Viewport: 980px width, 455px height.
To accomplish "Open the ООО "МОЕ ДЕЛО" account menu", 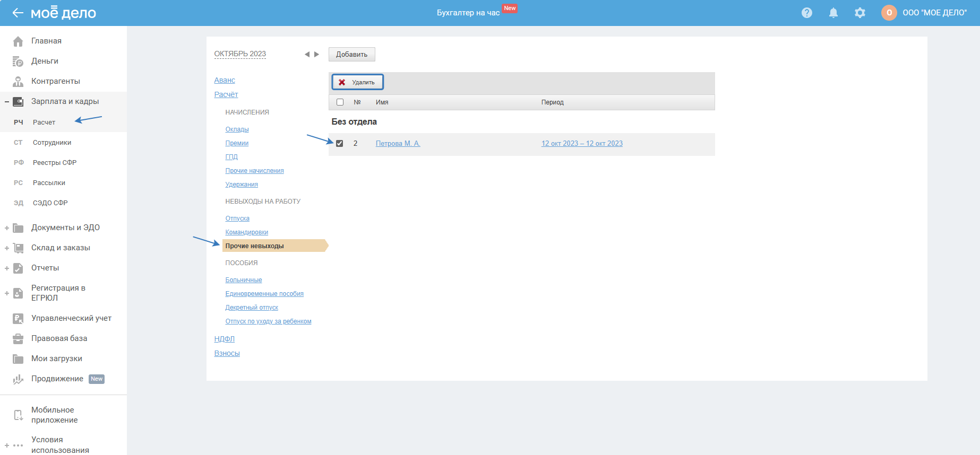I will [x=934, y=13].
